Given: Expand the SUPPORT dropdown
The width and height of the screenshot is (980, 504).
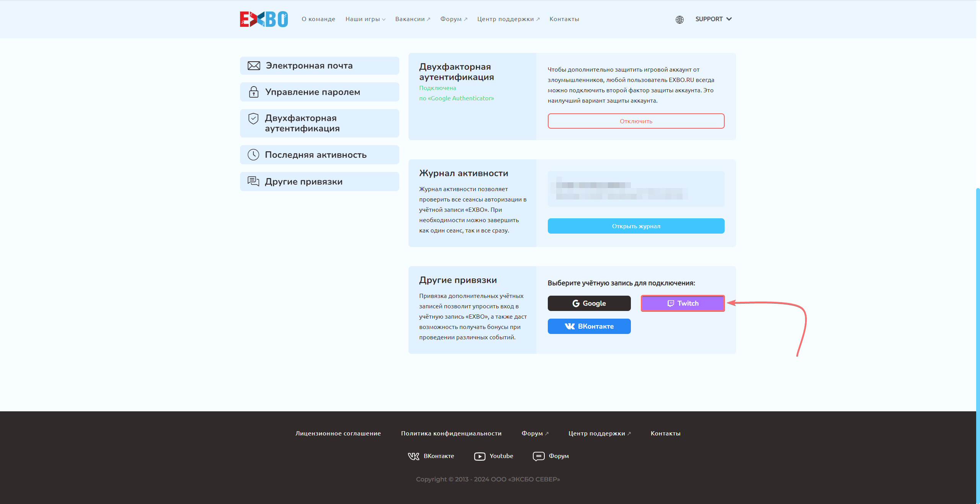Looking at the screenshot, I should [x=714, y=19].
